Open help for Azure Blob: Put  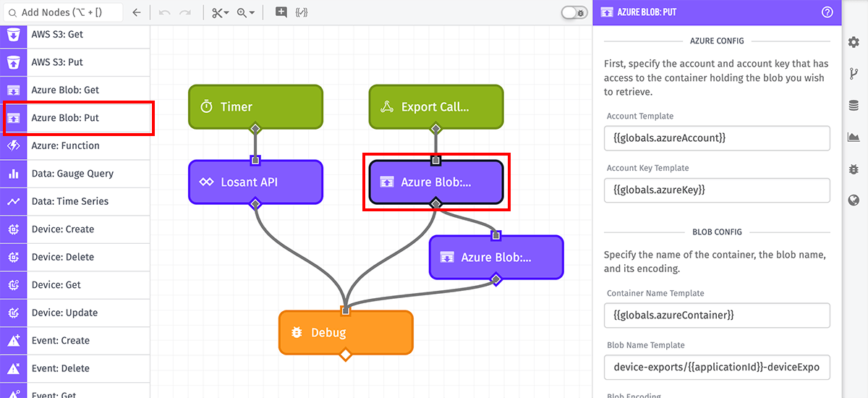tap(827, 12)
